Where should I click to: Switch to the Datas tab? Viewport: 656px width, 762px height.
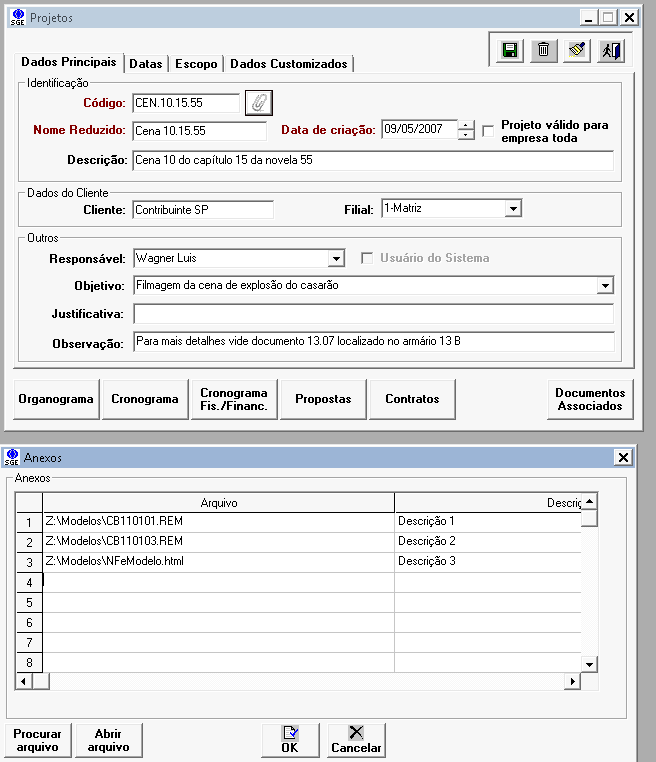pos(146,64)
